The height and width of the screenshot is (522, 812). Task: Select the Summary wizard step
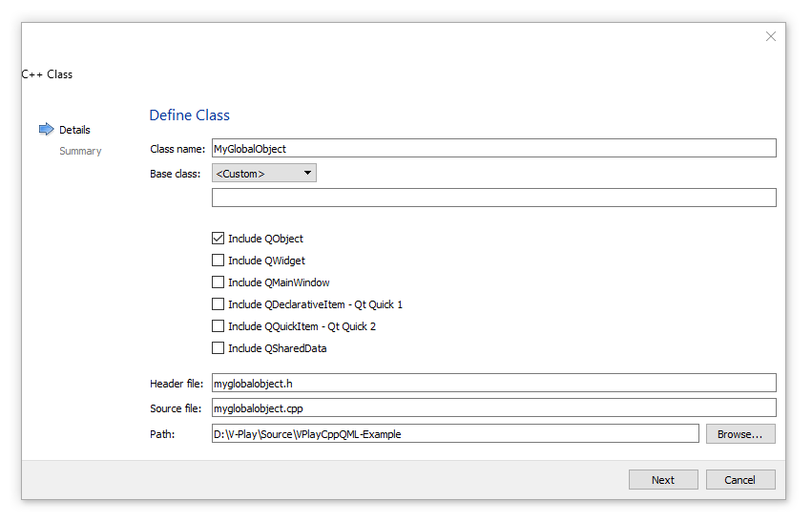(x=80, y=151)
